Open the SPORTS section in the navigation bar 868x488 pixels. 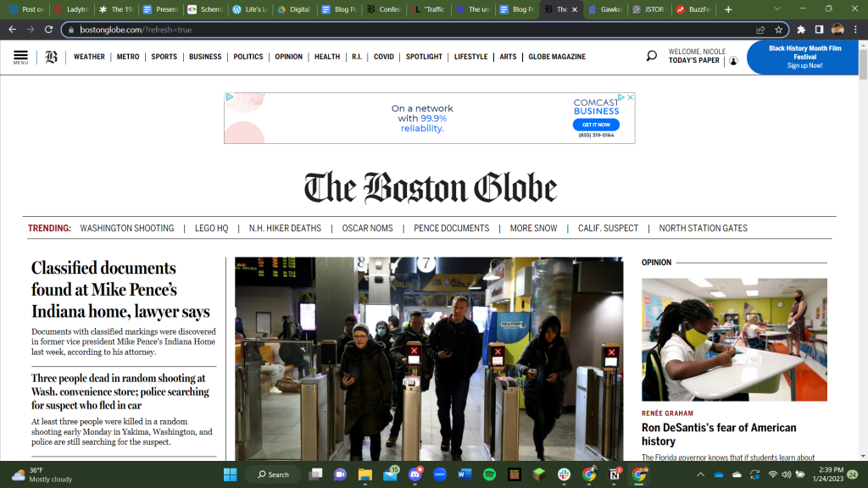(x=164, y=57)
